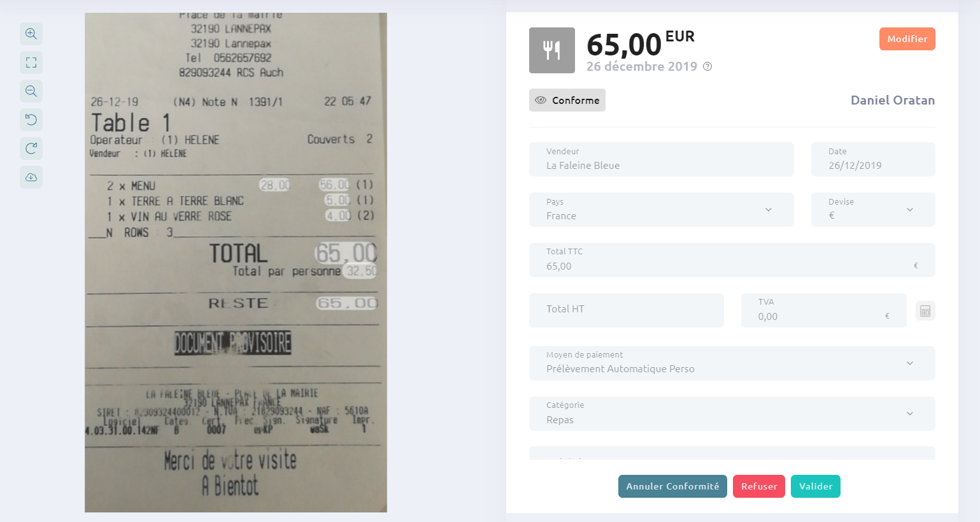Click the fork and knife meal icon

(x=552, y=50)
